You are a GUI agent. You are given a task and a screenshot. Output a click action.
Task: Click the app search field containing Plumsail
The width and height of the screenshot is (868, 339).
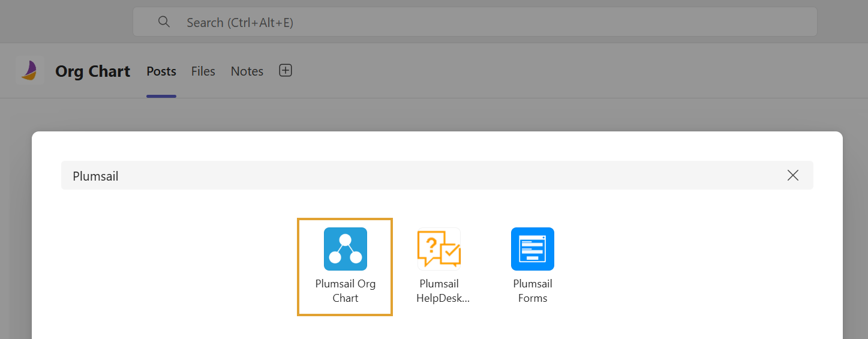pos(437,175)
